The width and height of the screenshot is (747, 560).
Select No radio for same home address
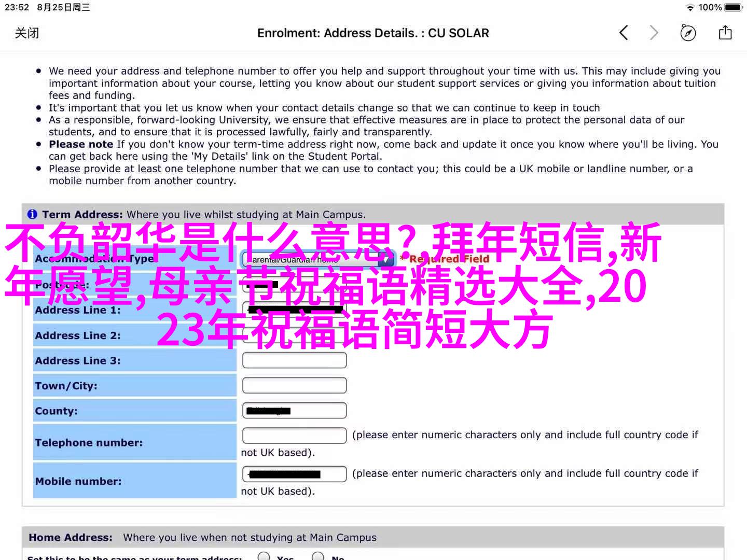click(318, 556)
